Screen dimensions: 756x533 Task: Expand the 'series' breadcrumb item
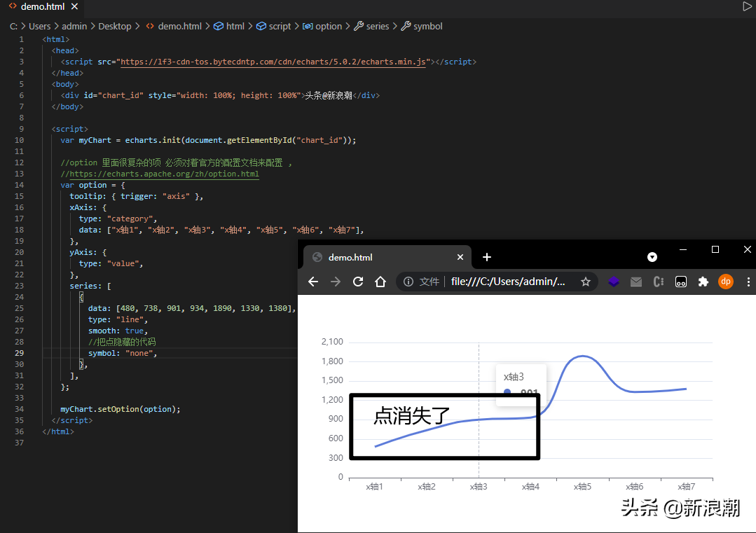tap(377, 26)
